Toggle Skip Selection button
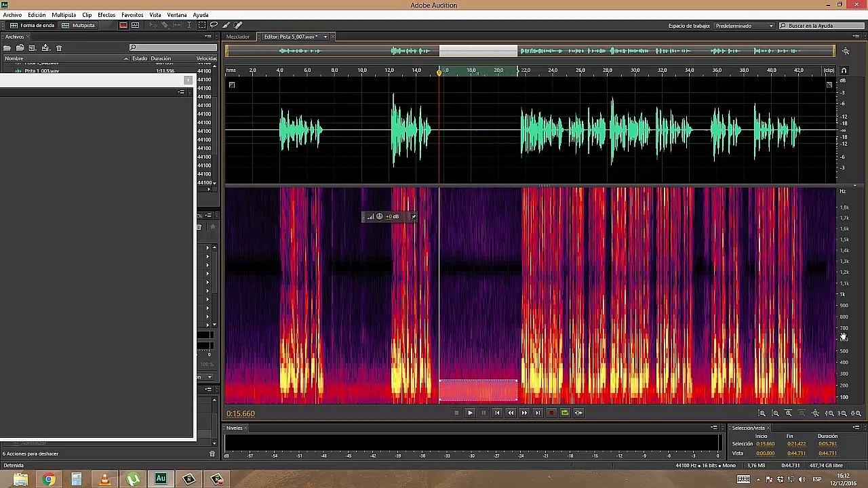Viewport: 868px width, 488px height. [578, 413]
